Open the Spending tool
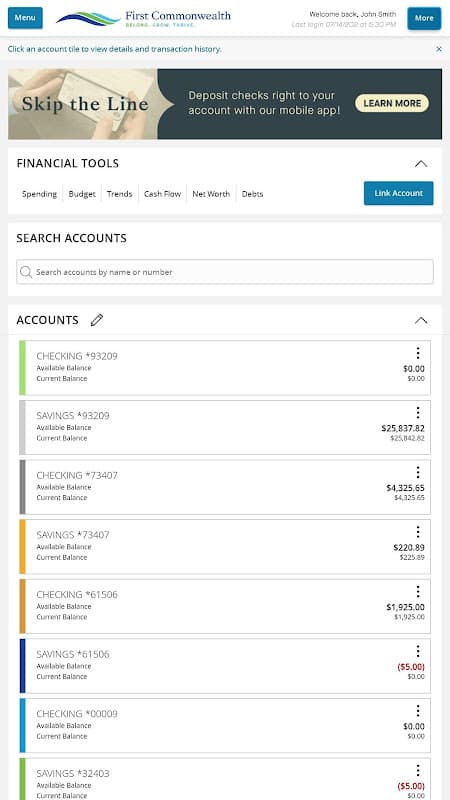The width and height of the screenshot is (450, 800). click(x=39, y=194)
